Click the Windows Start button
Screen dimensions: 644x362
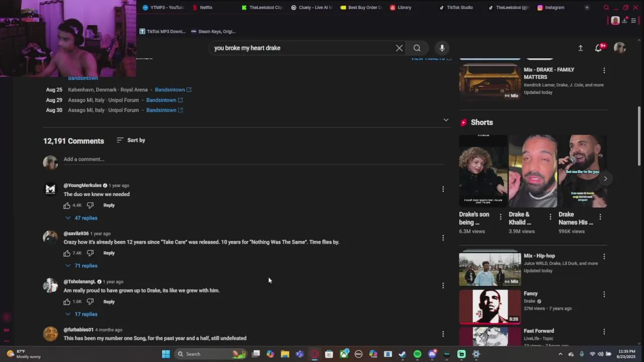(x=166, y=354)
